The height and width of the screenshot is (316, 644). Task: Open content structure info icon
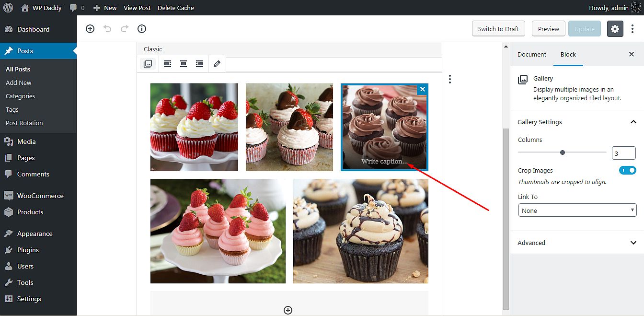tap(142, 29)
